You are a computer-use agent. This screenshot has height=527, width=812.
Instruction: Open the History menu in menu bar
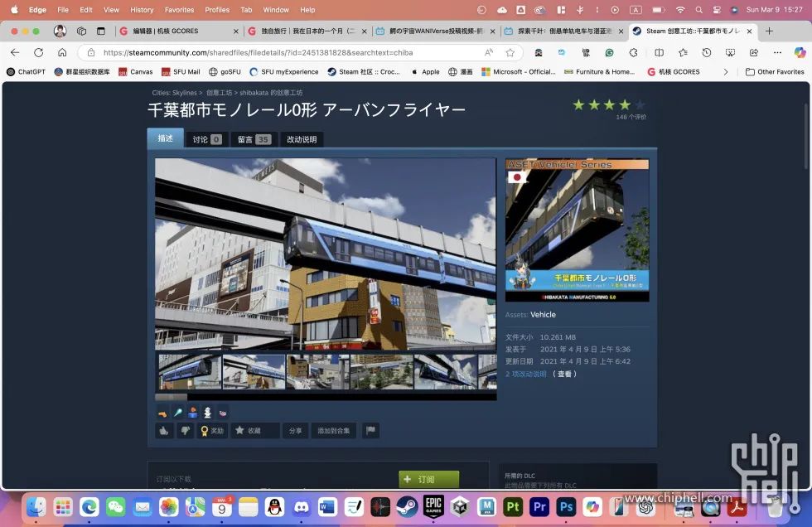142,10
